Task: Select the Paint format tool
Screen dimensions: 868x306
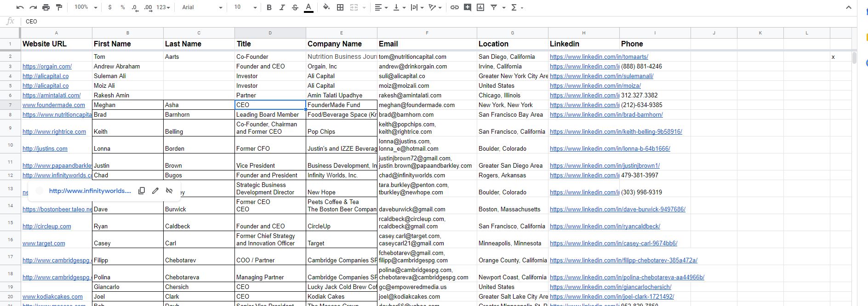Action: pos(59,7)
